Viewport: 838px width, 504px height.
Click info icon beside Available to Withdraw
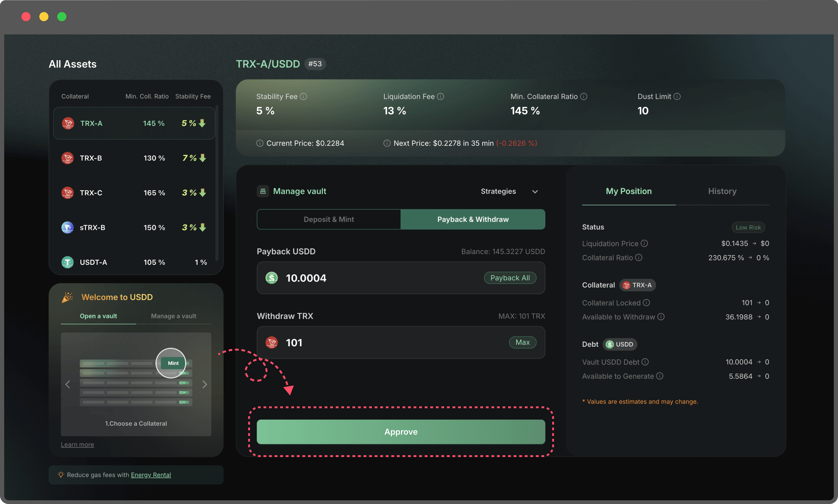(661, 317)
